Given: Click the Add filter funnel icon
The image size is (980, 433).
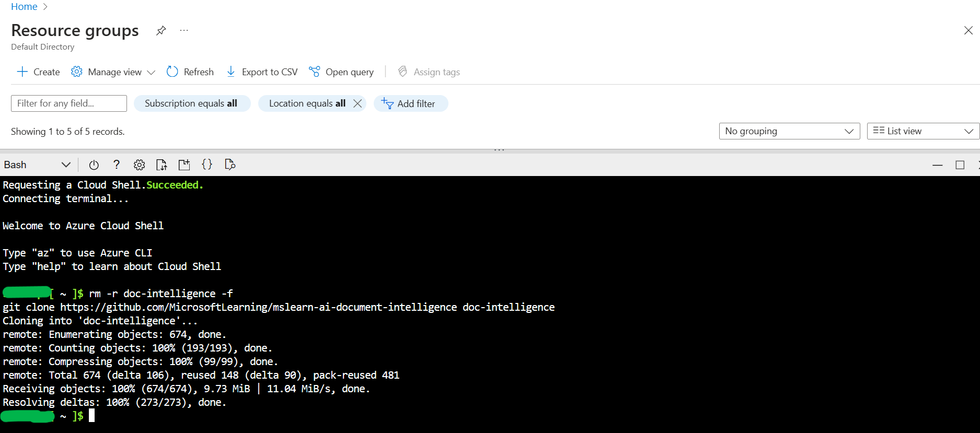Looking at the screenshot, I should click(387, 103).
